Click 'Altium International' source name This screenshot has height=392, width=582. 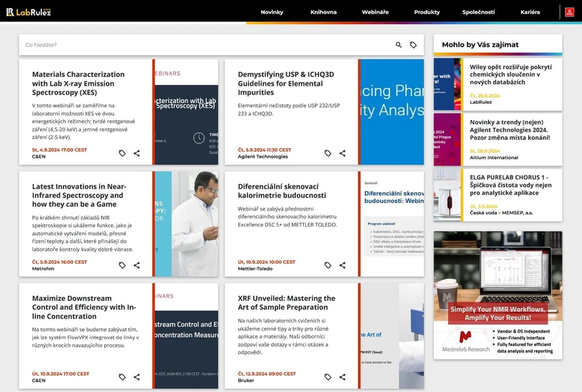[x=494, y=157]
